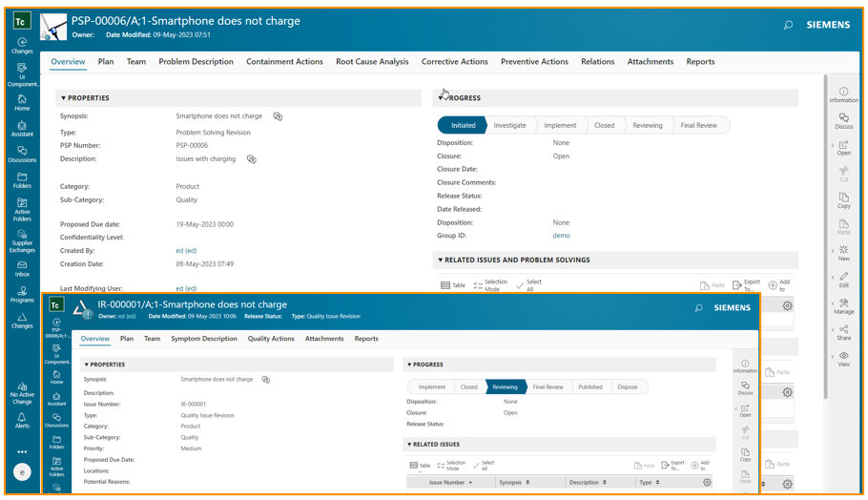Click the demo Group ID link
Image resolution: width=868 pixels, height=500 pixels.
pyautogui.click(x=561, y=236)
